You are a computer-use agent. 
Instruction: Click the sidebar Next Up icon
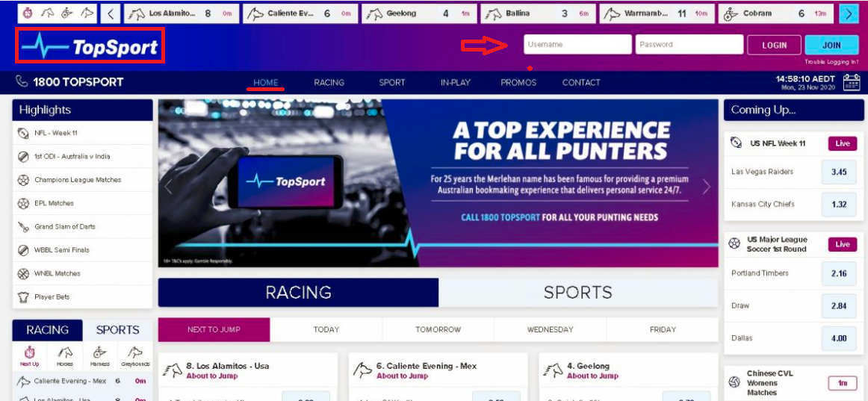click(x=29, y=356)
